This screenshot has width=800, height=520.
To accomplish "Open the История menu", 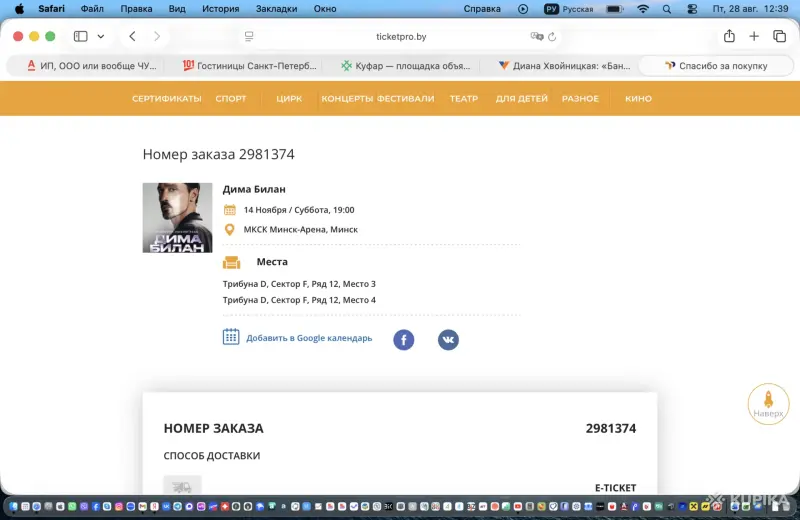I will click(x=220, y=9).
